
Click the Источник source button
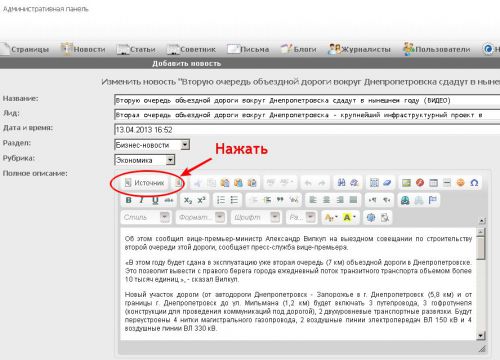[144, 183]
